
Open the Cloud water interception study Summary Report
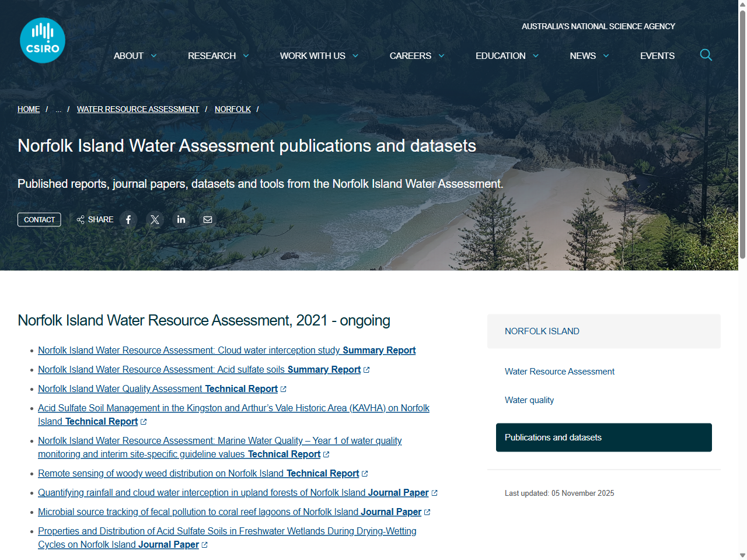coord(226,350)
